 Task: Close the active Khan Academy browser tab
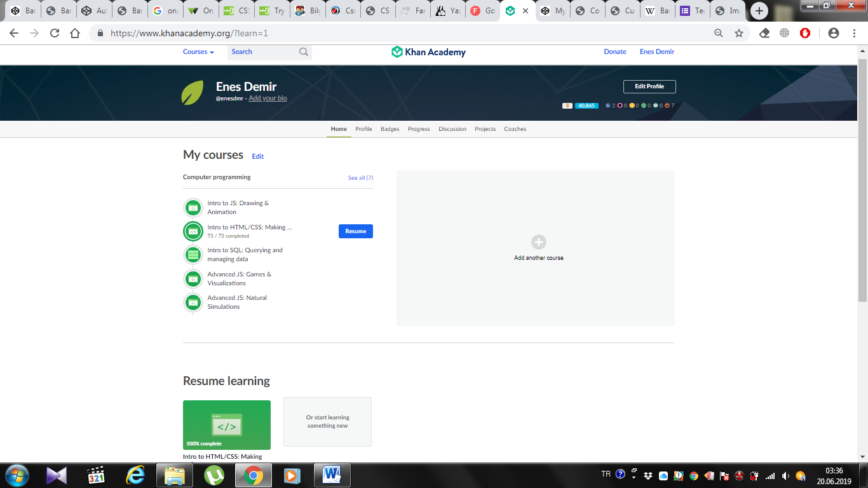[526, 11]
